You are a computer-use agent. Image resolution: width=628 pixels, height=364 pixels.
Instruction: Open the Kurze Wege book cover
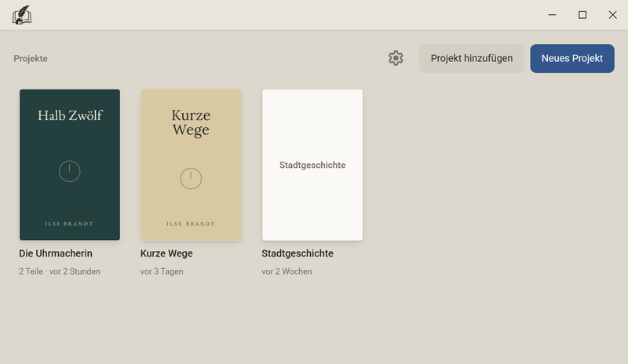pos(191,165)
